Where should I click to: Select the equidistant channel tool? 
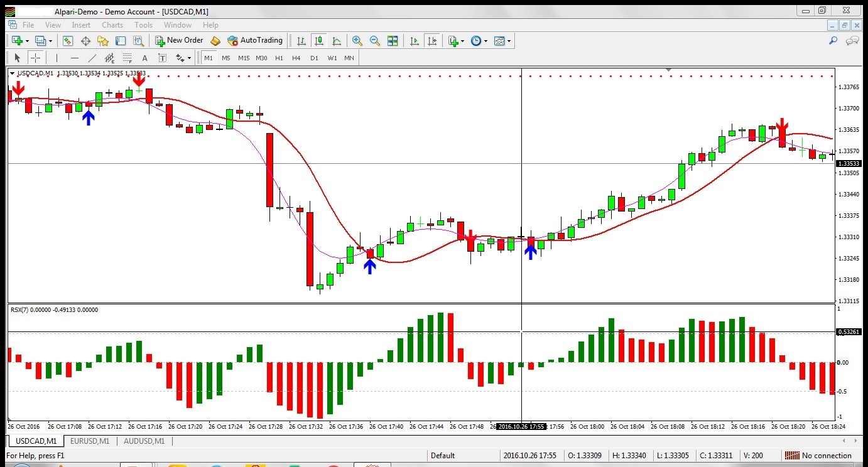[x=109, y=58]
